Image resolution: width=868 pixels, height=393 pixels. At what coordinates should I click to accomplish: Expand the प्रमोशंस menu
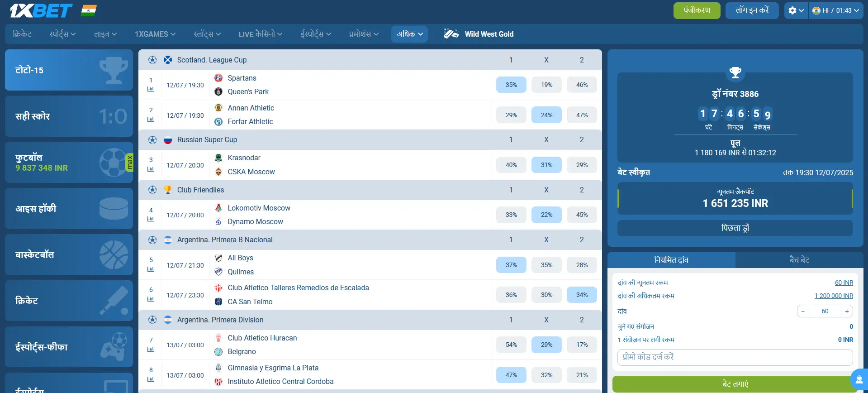point(364,34)
